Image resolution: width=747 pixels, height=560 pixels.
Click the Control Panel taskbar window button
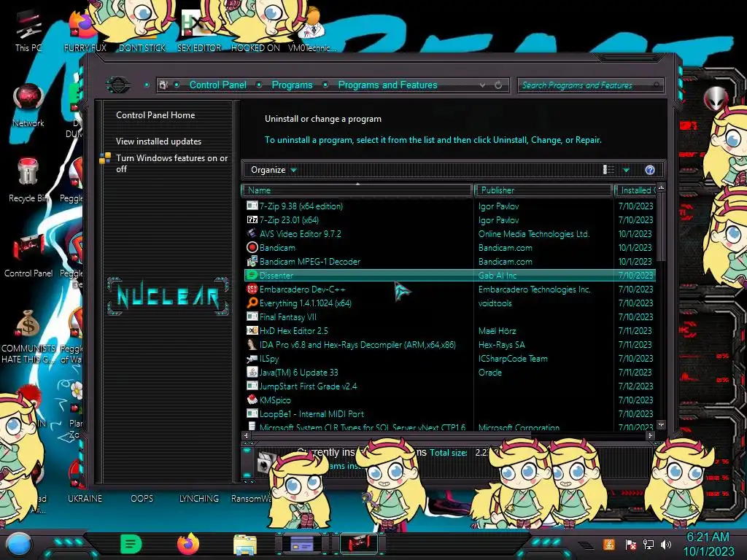[360, 543]
